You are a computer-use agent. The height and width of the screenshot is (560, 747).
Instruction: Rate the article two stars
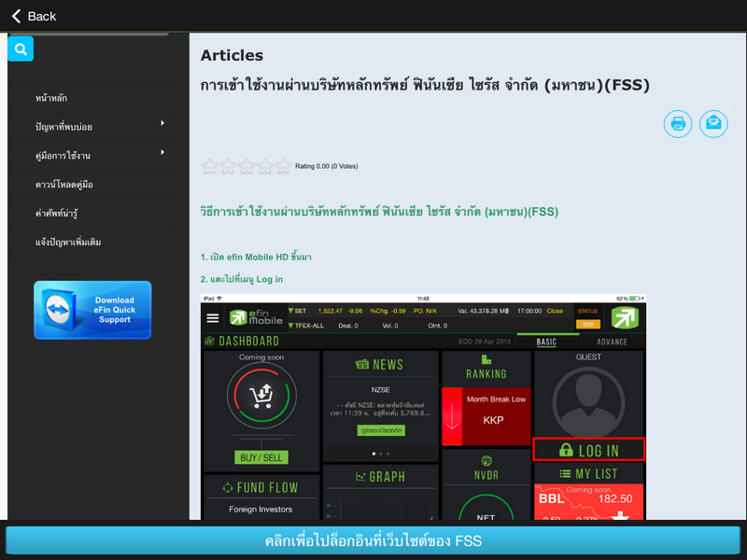click(228, 166)
